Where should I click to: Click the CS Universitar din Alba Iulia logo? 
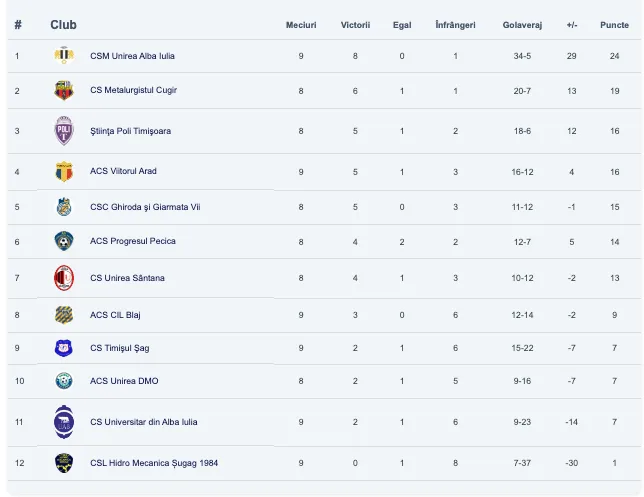tap(64, 422)
